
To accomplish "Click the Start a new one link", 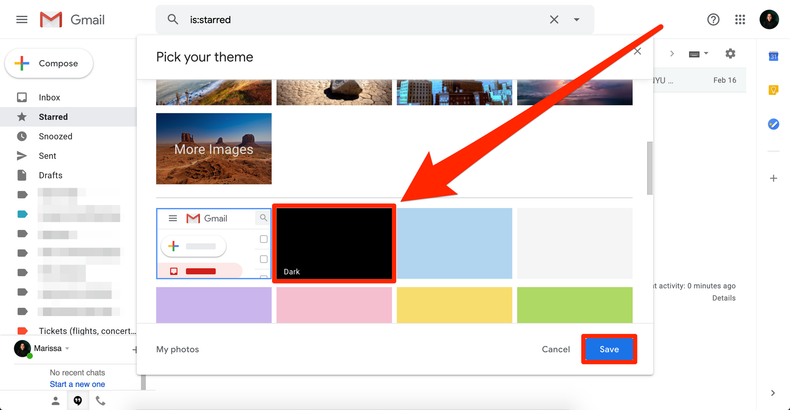I will [x=77, y=384].
